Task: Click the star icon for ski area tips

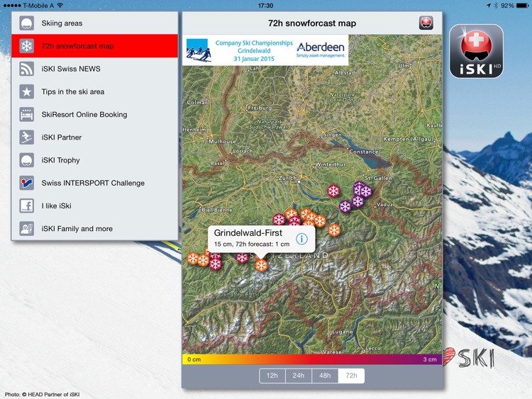Action: [26, 91]
